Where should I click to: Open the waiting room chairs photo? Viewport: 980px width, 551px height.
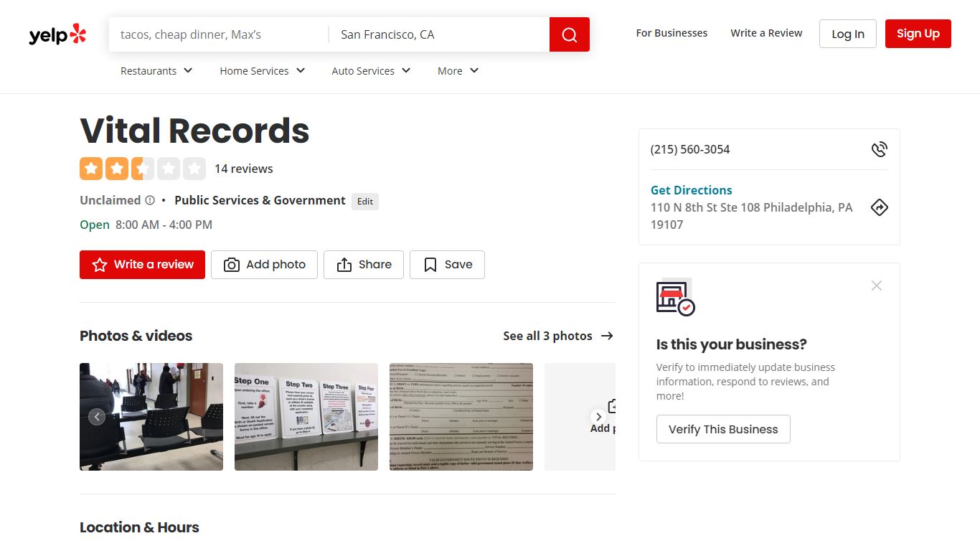coord(151,417)
